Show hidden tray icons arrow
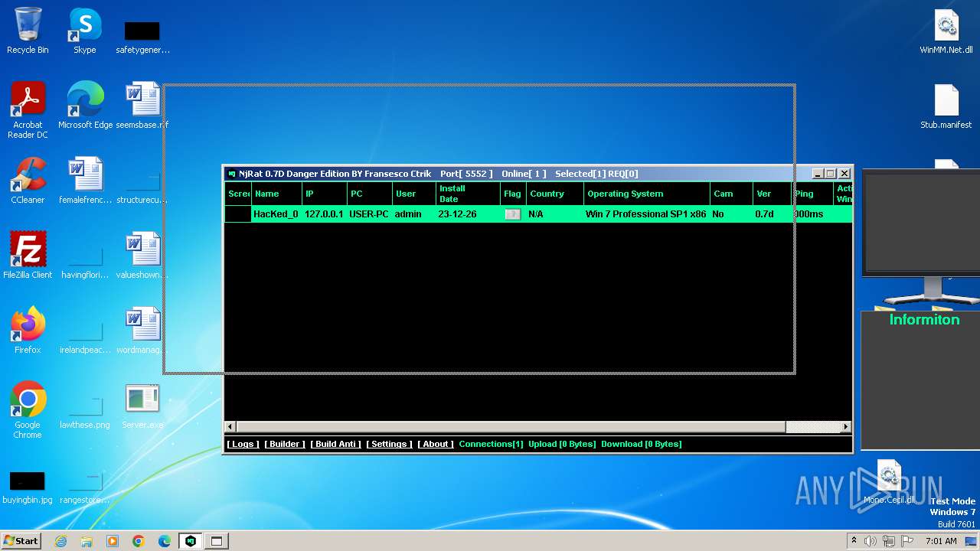The height and width of the screenshot is (551, 980). 854,541
